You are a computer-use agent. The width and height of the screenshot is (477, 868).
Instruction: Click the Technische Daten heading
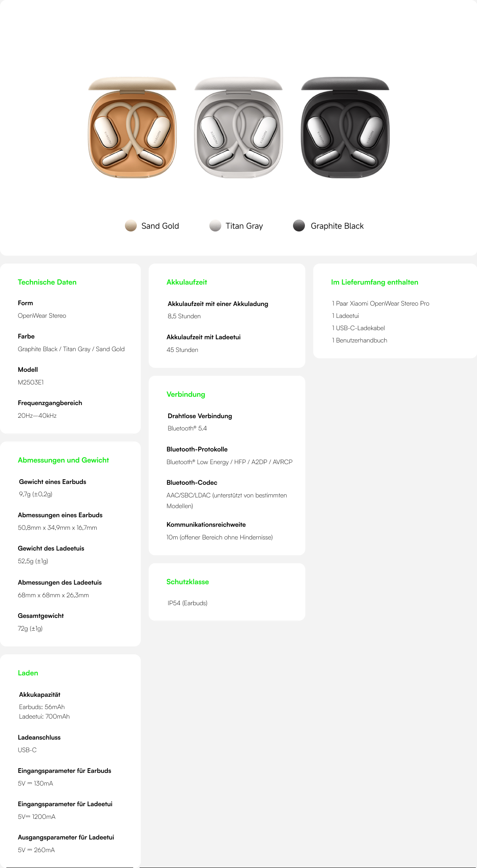(47, 282)
